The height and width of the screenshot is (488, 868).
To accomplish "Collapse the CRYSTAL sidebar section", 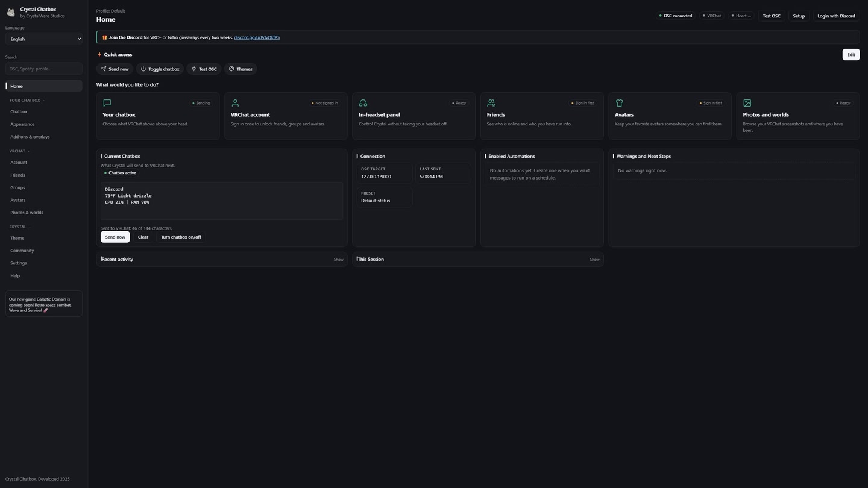I will pyautogui.click(x=20, y=227).
